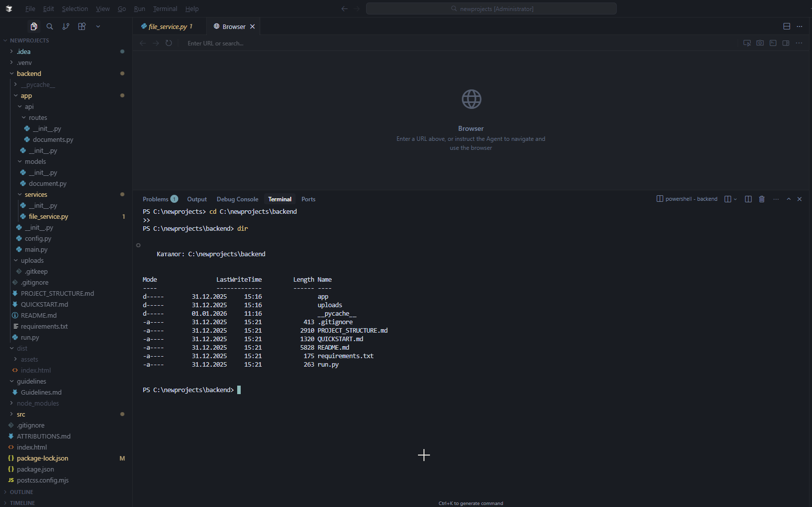This screenshot has height=507, width=812.
Task: Focus the Enter URL or search field
Action: tap(459, 43)
